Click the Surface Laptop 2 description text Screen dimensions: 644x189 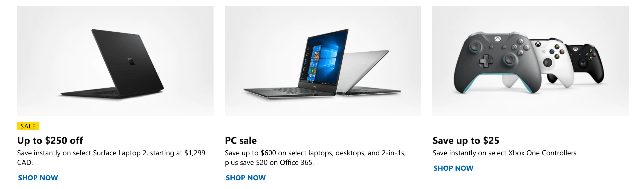pos(111,157)
